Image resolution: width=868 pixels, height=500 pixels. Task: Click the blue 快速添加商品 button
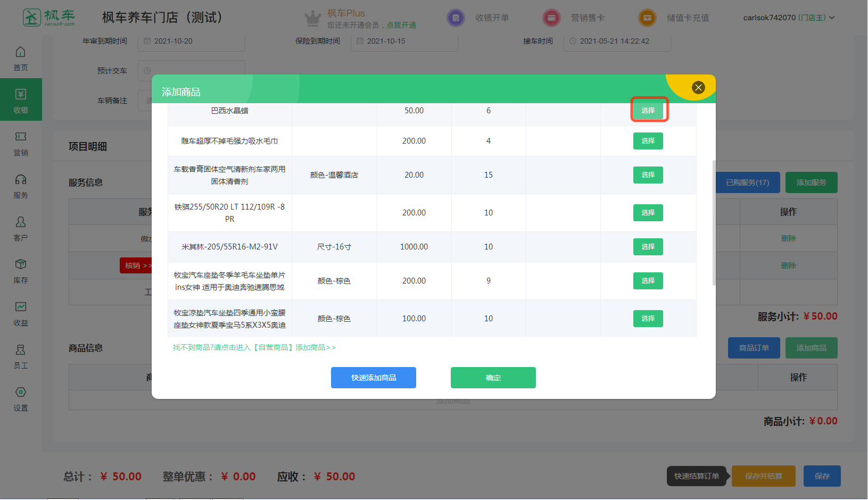pyautogui.click(x=373, y=378)
